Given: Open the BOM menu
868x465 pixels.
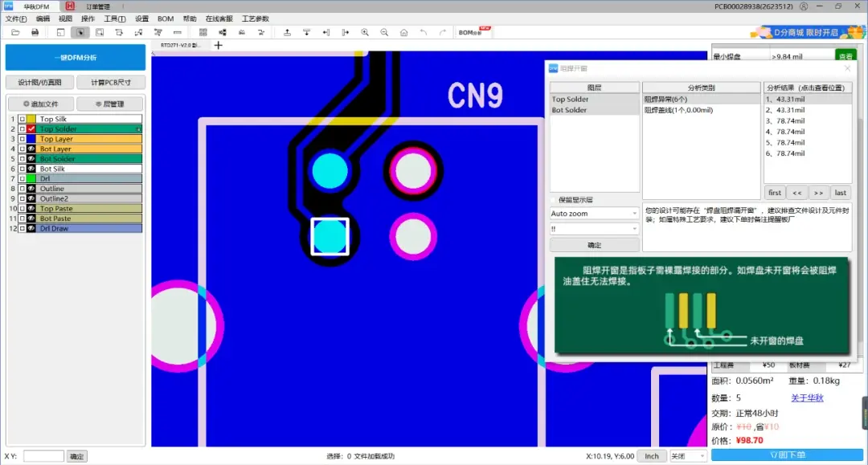Looking at the screenshot, I should point(166,18).
